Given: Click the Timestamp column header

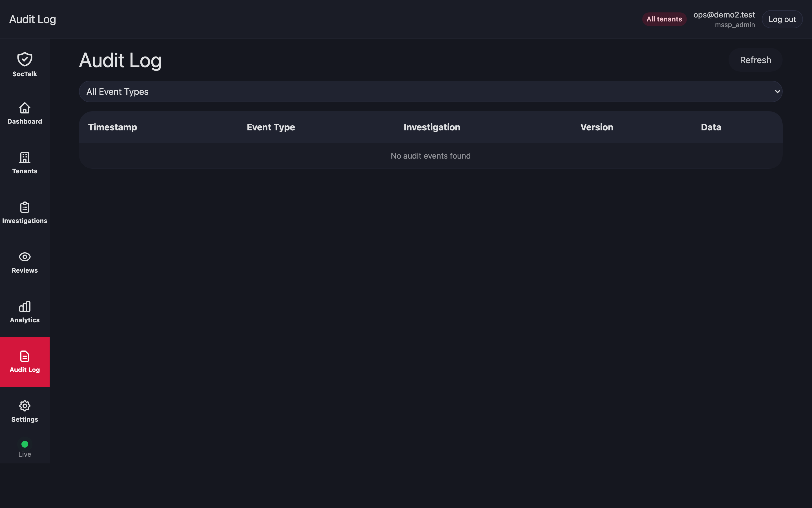Looking at the screenshot, I should pyautogui.click(x=112, y=127).
